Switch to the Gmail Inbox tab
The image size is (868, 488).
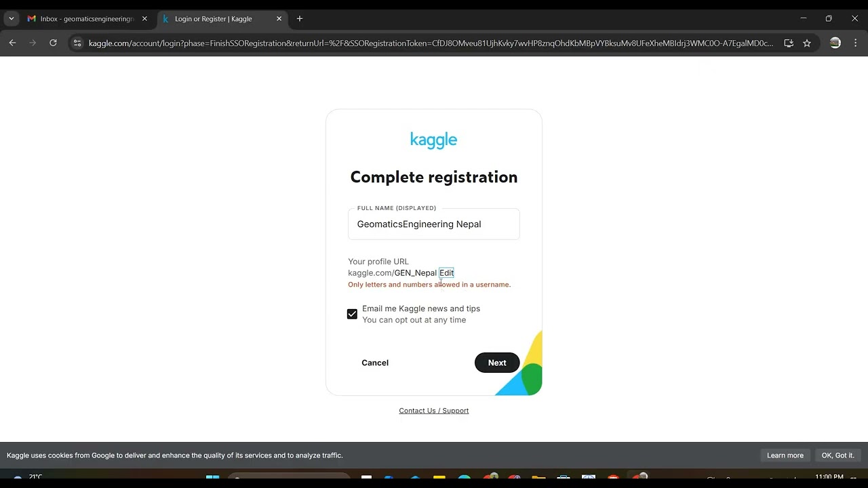[87, 19]
